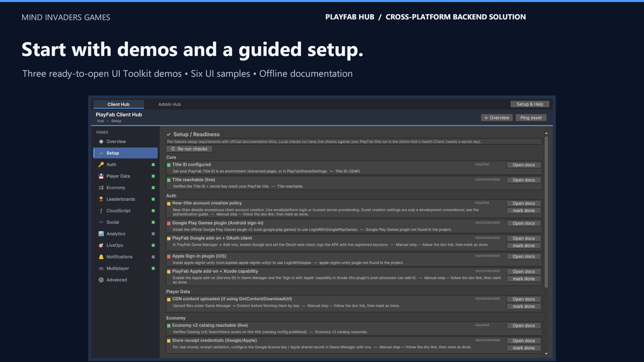Click the "Setup / Readiness" heading
This screenshot has height=362, width=644.
pos(196,134)
